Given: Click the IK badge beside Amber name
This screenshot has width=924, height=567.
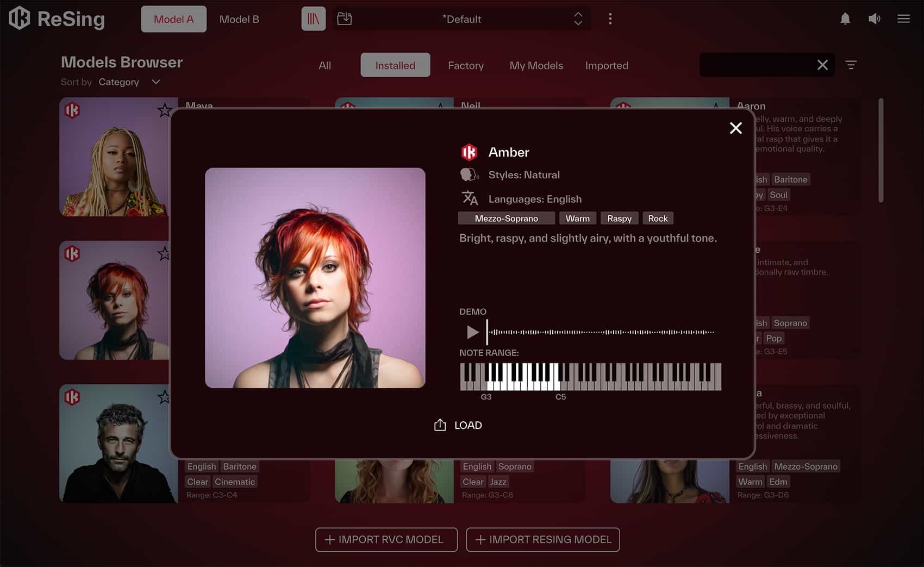Looking at the screenshot, I should pos(469,152).
